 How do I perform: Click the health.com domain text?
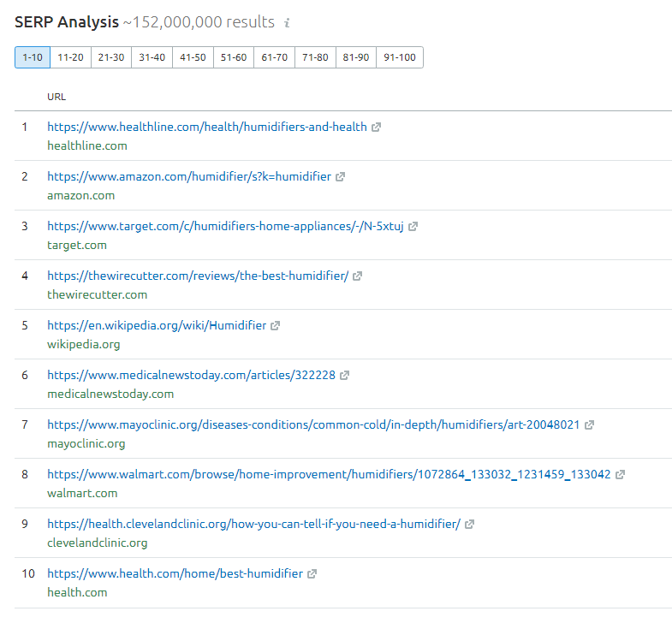pos(77,593)
